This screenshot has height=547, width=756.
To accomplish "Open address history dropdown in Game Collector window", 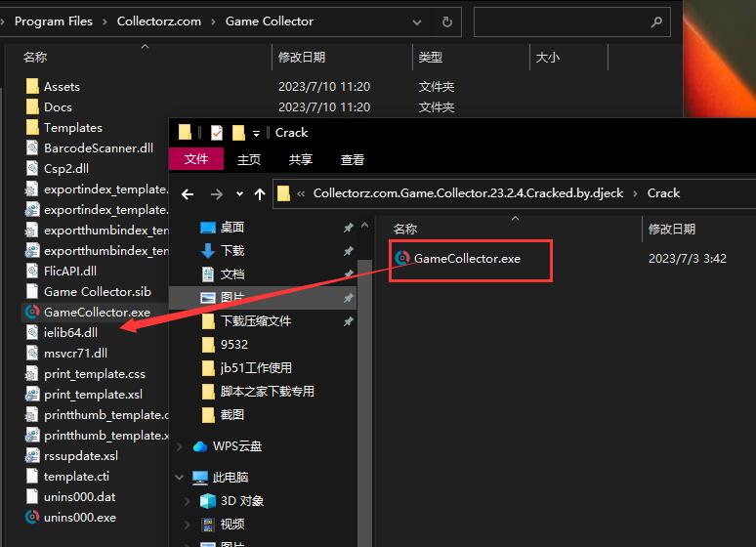I will click(417, 22).
